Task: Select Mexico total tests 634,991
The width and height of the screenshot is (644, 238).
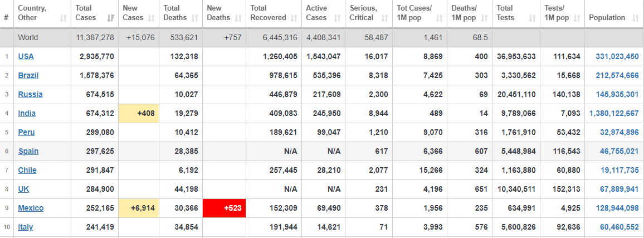Action: click(521, 208)
